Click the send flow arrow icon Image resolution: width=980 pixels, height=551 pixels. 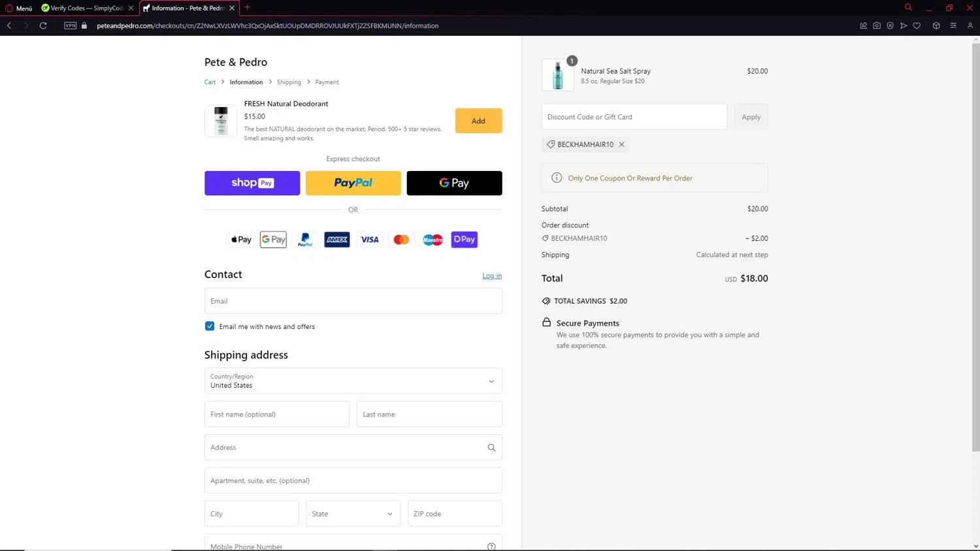(904, 25)
